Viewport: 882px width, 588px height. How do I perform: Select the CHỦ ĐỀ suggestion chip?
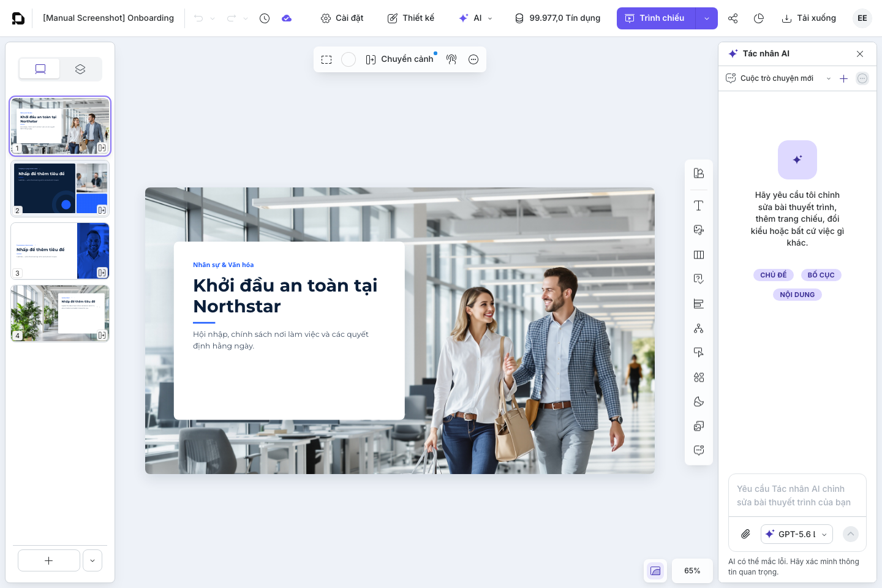tap(774, 275)
